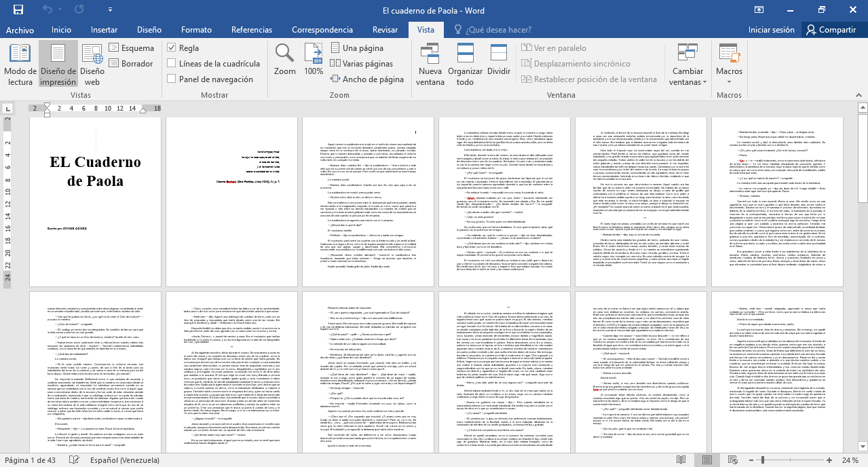Click the vertical scrollbar up arrow

(x=862, y=109)
